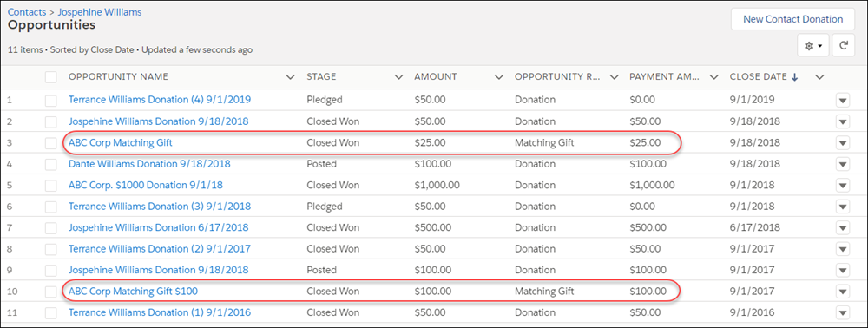Click the 6/17/2018 close date cell

coord(755,228)
